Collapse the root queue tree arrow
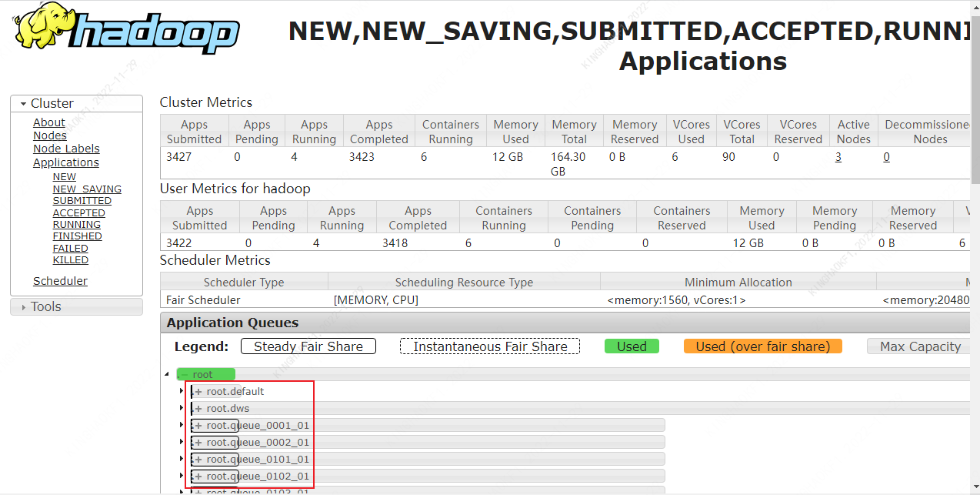 pyautogui.click(x=168, y=375)
